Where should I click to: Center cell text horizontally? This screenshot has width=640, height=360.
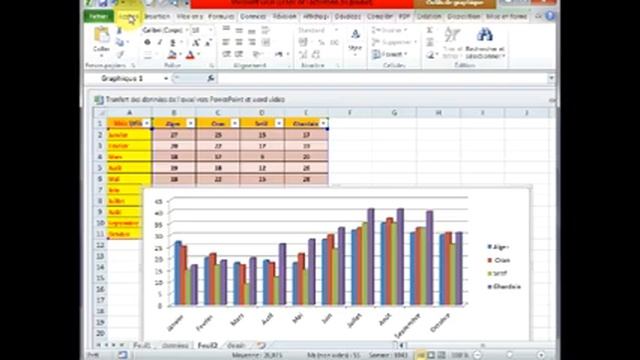tap(239, 42)
